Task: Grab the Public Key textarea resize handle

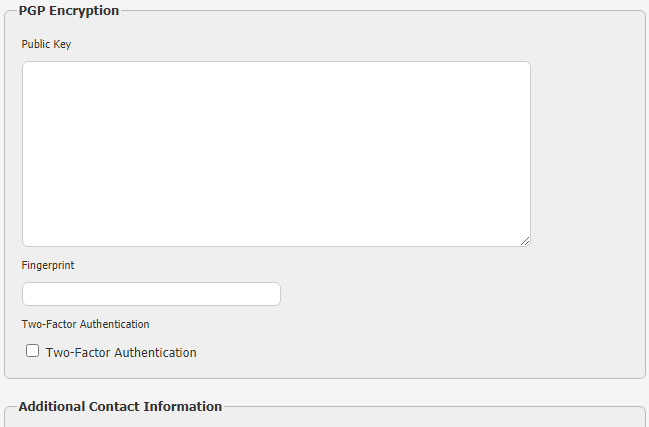Action: [x=525, y=241]
